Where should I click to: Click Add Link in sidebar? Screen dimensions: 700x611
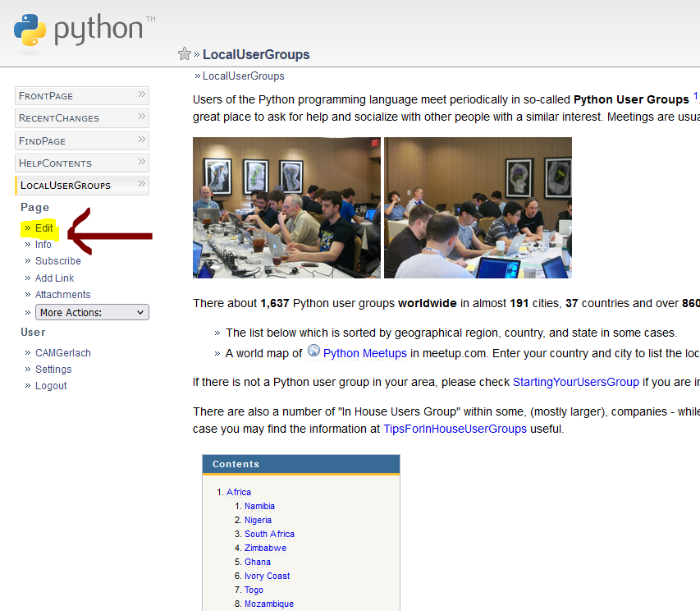[x=54, y=278]
